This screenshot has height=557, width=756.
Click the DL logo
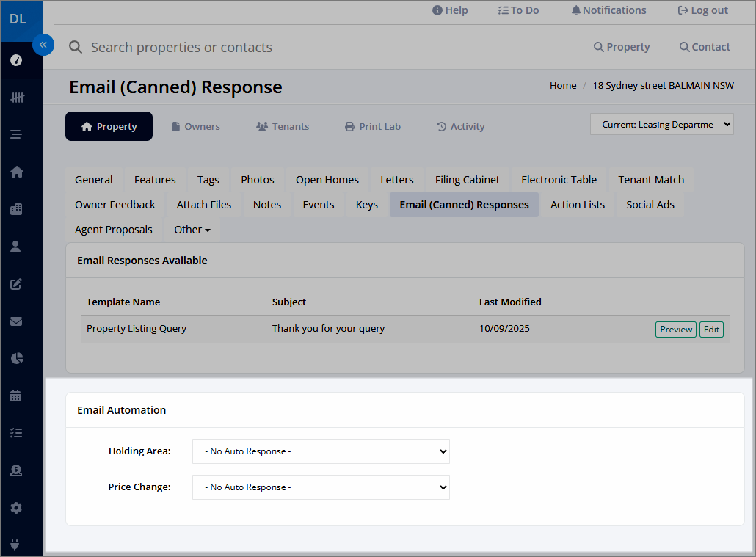tap(18, 19)
